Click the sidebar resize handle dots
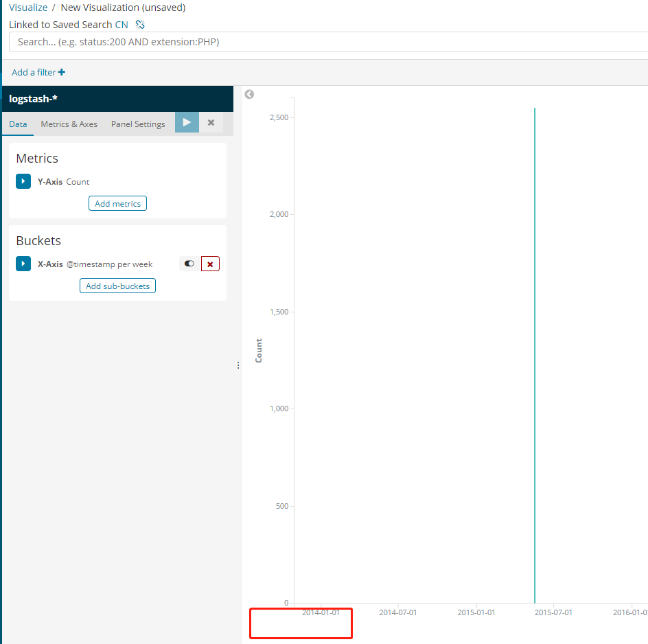 pos(238,365)
